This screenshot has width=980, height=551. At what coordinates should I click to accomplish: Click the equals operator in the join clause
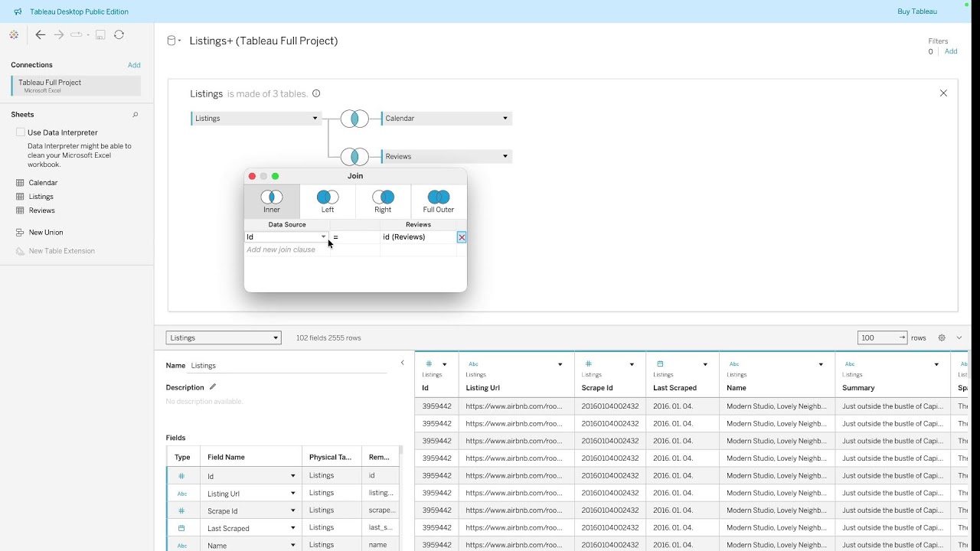(x=336, y=237)
